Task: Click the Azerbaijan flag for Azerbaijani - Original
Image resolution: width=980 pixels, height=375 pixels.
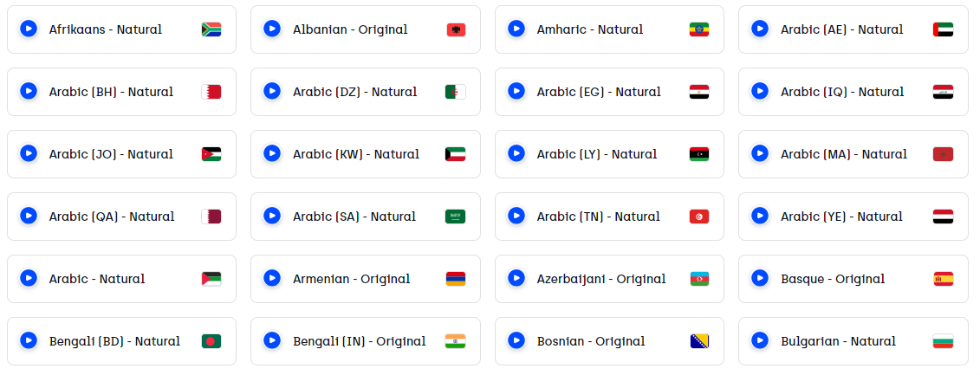Action: [x=698, y=280]
